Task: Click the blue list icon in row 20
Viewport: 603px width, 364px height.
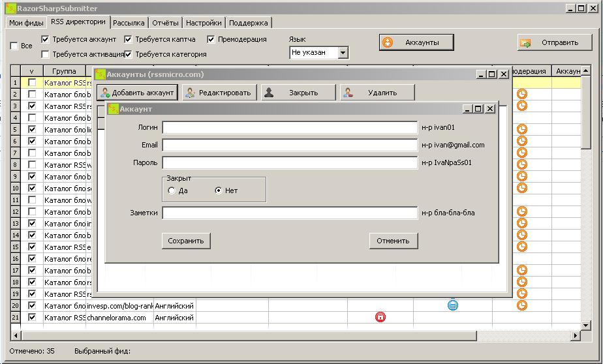Action: point(453,305)
